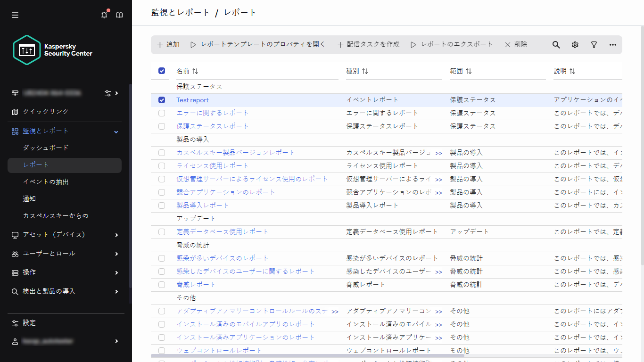Image resolution: width=644 pixels, height=362 pixels.
Task: Click the 追加 button to add a report
Action: click(167, 44)
